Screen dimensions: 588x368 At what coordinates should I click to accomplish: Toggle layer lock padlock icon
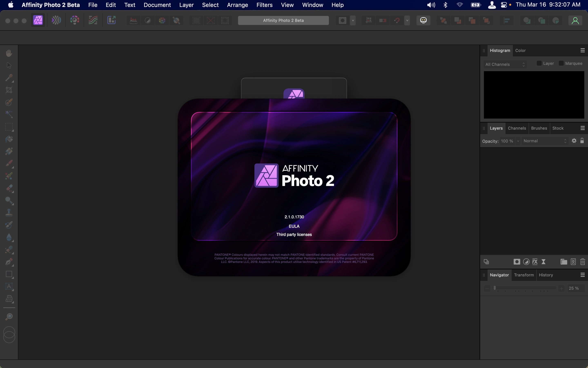[582, 141]
